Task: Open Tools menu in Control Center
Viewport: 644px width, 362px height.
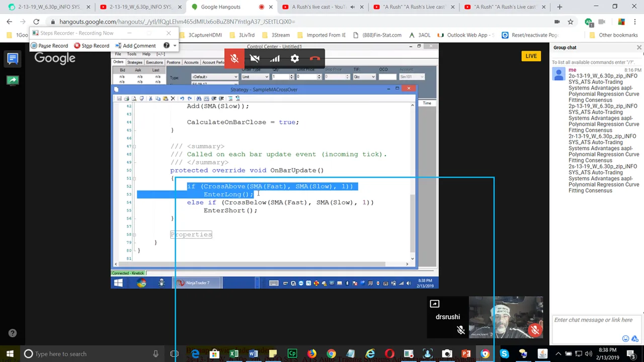Action: [132, 54]
